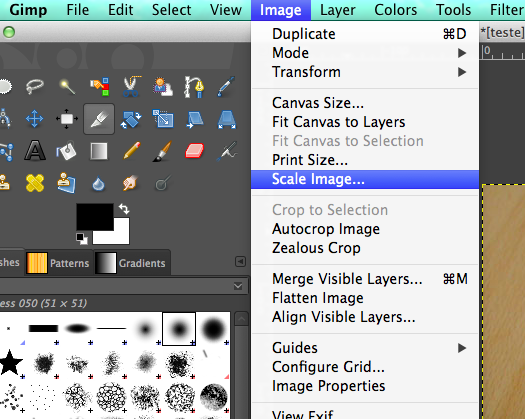Click the Scale Image menu entry

(x=365, y=179)
